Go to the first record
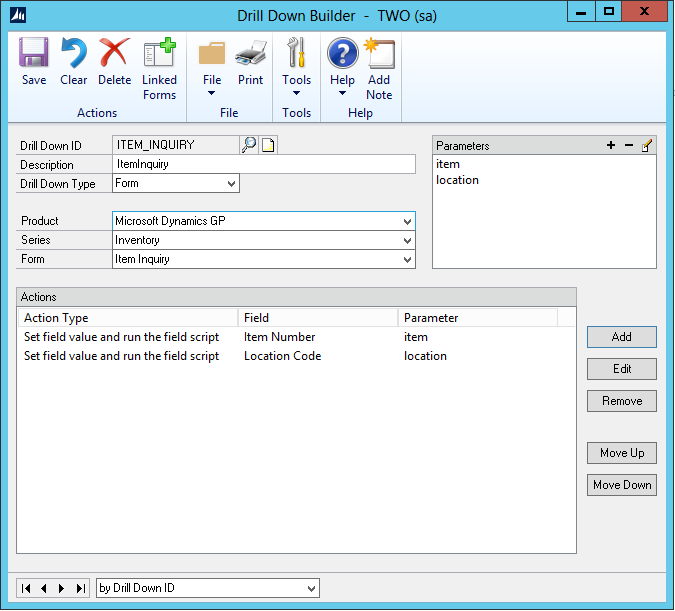Screen dimensions: 675x611 26,588
